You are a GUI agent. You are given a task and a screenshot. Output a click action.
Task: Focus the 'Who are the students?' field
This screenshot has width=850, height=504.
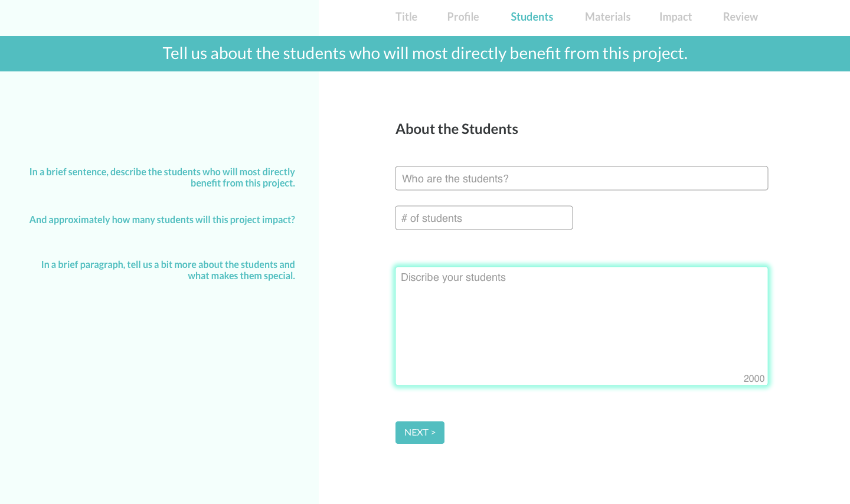point(581,178)
